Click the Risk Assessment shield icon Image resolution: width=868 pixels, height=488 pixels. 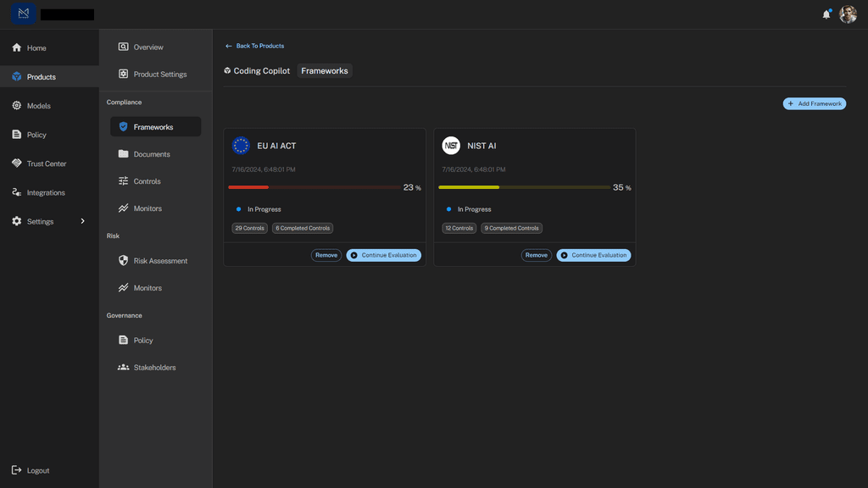click(123, 260)
